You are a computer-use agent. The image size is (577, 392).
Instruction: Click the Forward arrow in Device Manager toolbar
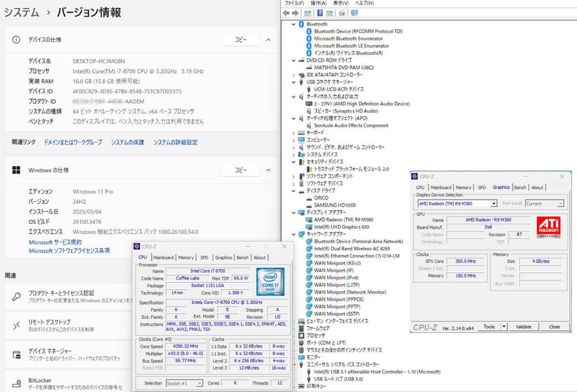(296, 13)
